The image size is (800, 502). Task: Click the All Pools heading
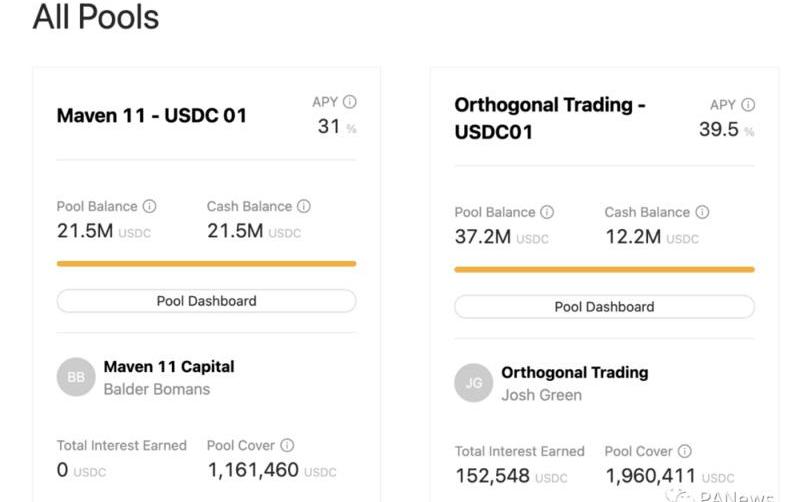pyautogui.click(x=96, y=17)
